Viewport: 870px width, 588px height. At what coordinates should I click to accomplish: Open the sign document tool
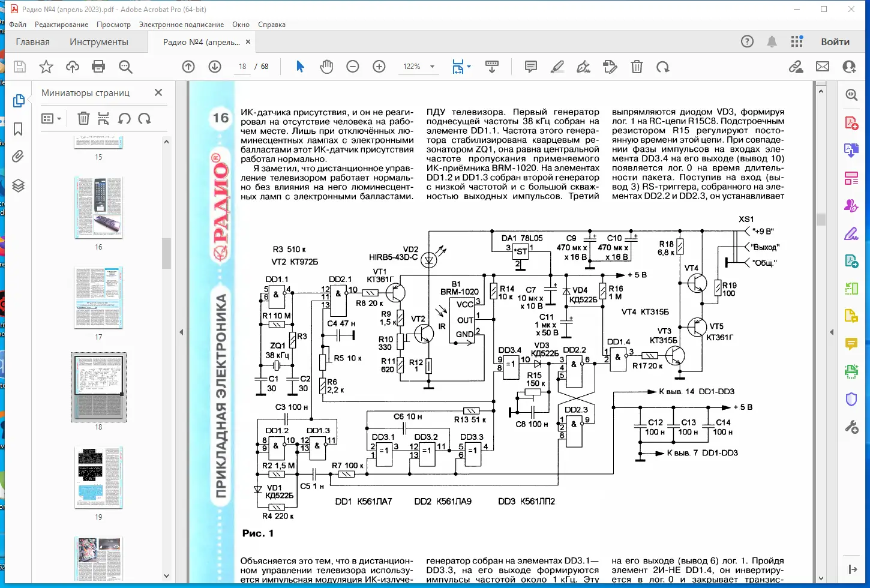coord(583,67)
